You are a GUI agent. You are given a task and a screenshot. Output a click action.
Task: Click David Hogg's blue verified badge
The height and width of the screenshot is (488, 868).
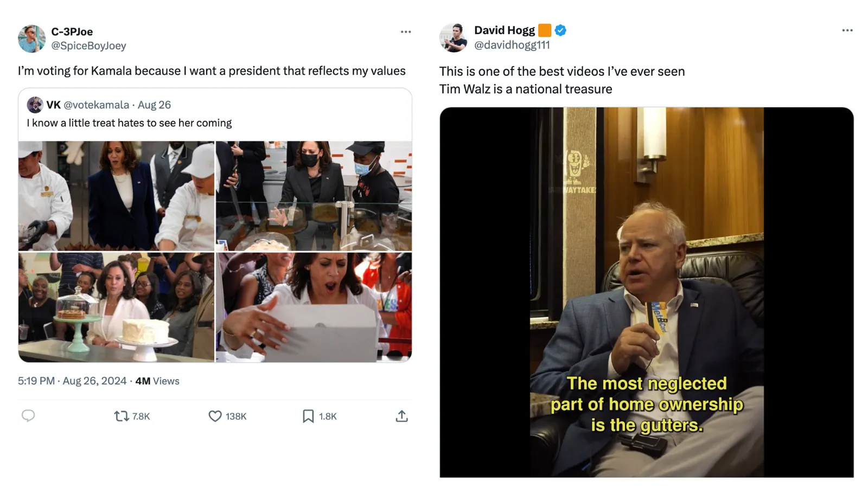tap(561, 30)
